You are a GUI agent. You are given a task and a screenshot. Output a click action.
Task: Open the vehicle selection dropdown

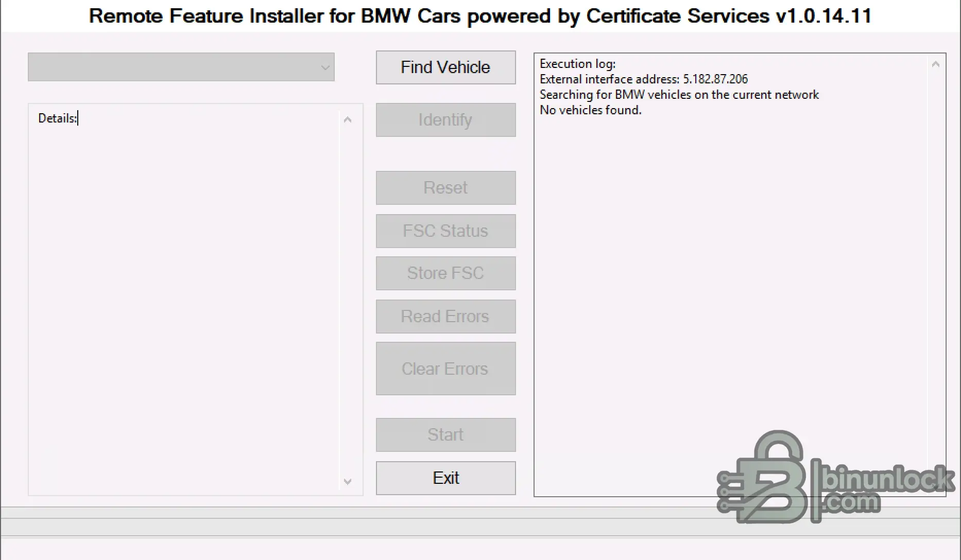(181, 67)
